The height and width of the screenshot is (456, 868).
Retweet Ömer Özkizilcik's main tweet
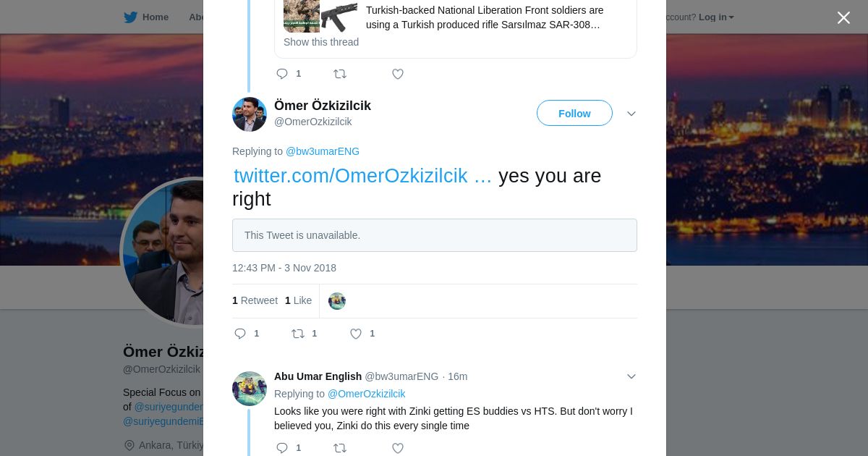click(298, 334)
